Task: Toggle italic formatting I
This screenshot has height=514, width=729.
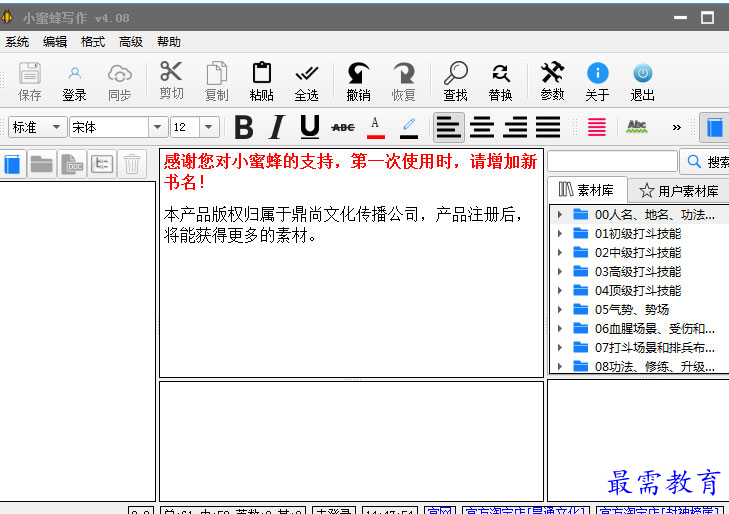Action: point(277,127)
